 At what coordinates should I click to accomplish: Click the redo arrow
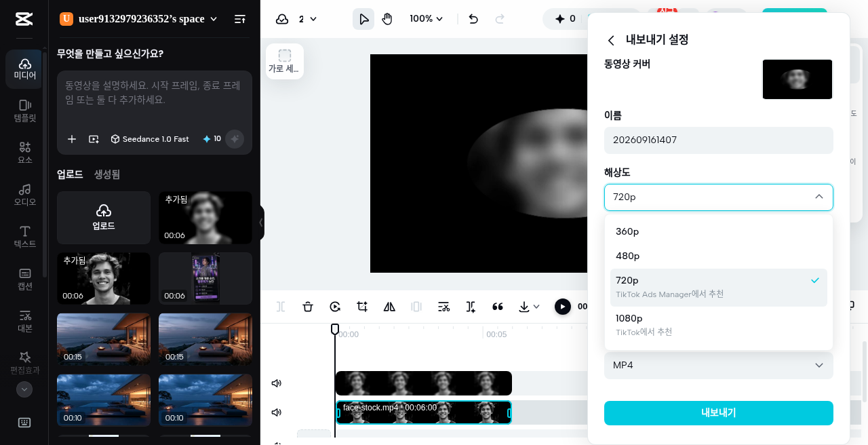500,19
